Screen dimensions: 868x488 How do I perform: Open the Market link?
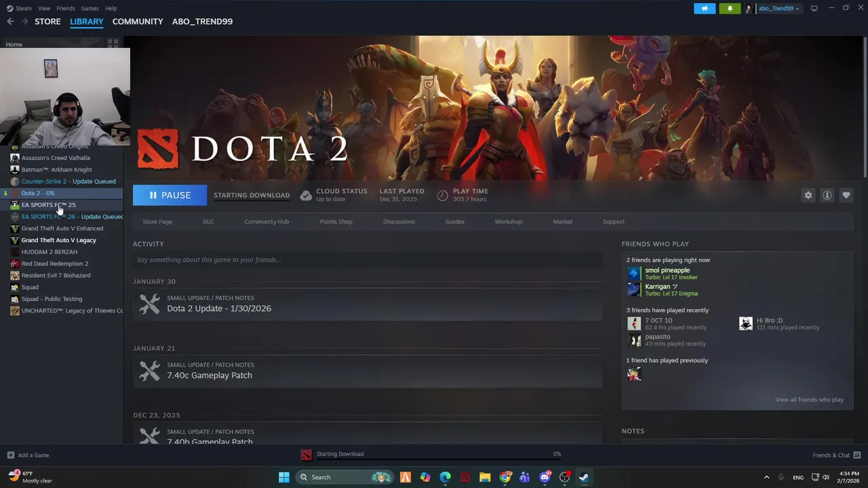562,222
